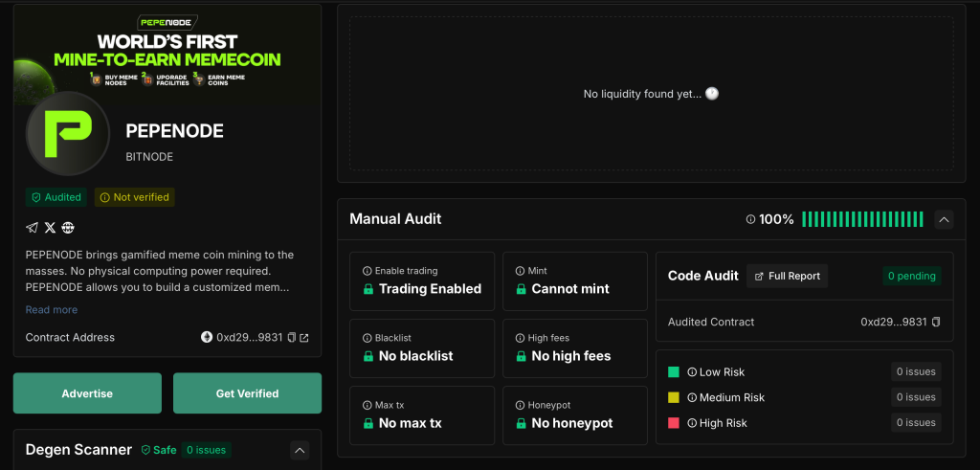Copy the Contract Address in the PEPENODE card

click(x=292, y=338)
